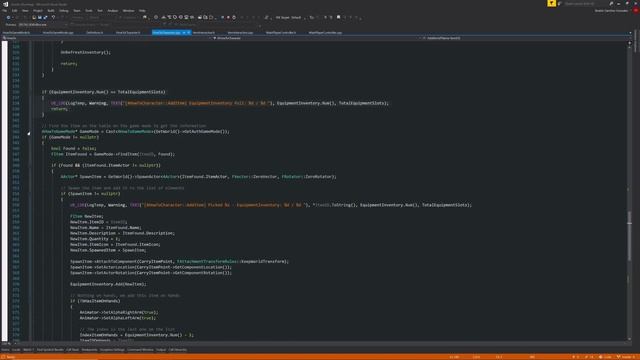Open the Command Window panel tab
640x360 pixels.
click(140, 350)
